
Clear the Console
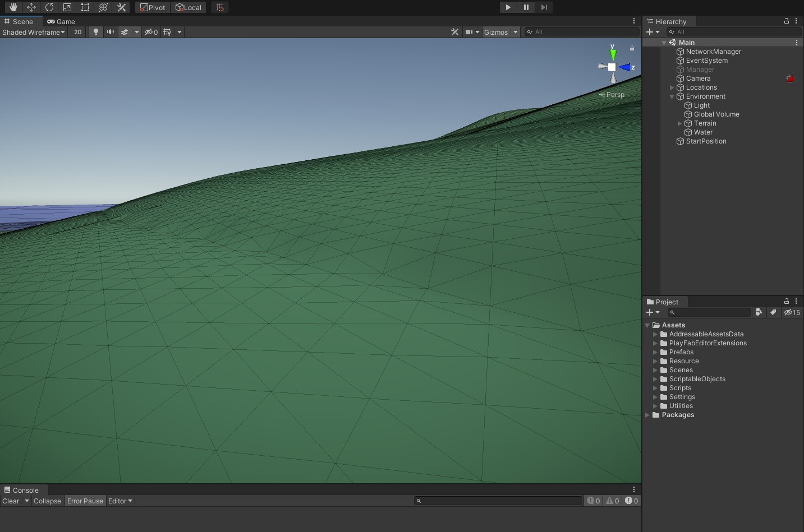(11, 501)
